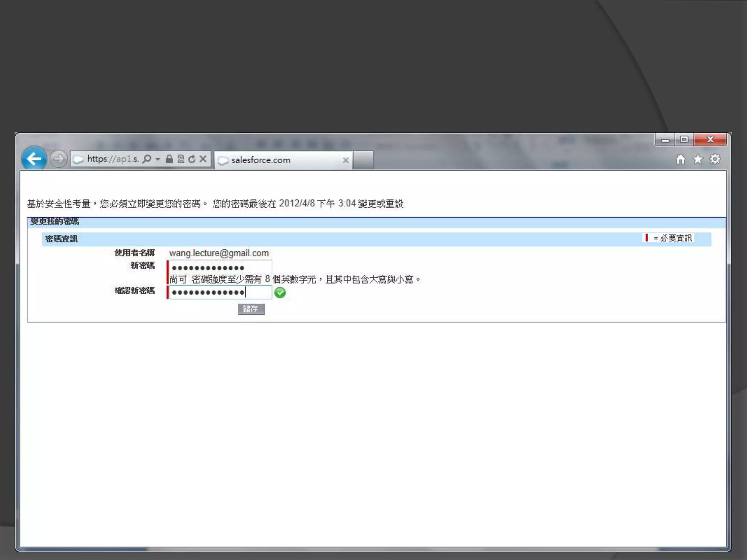Open the address bar autocomplete dropdown arrow
The height and width of the screenshot is (560, 747).
[x=158, y=159]
